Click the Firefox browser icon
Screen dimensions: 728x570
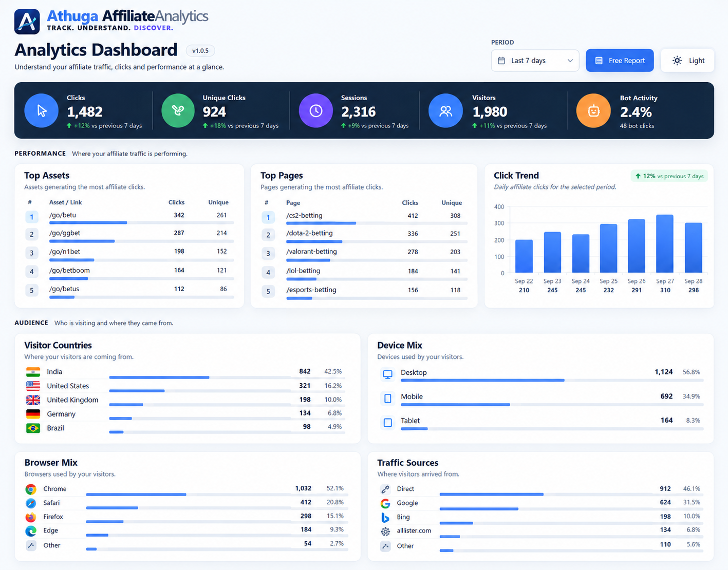tap(31, 517)
